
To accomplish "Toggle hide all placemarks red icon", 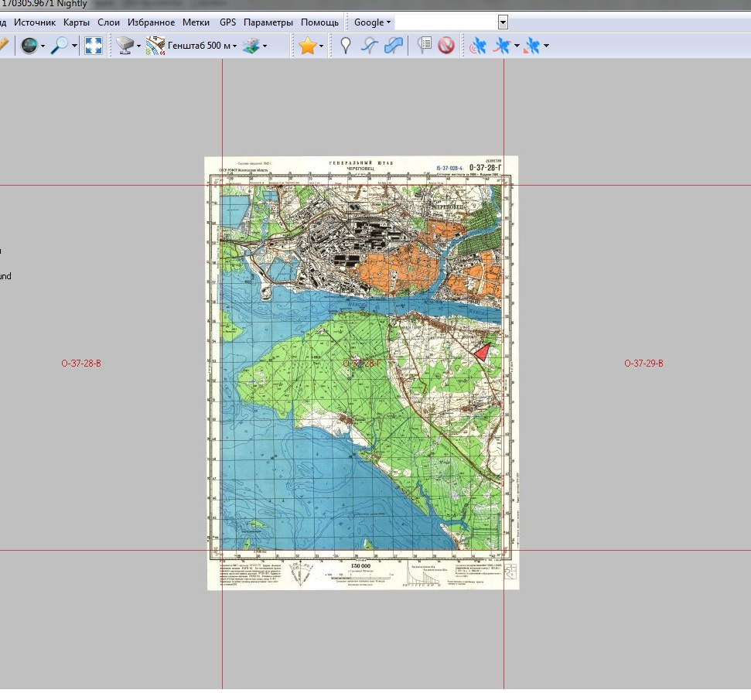I will [446, 46].
